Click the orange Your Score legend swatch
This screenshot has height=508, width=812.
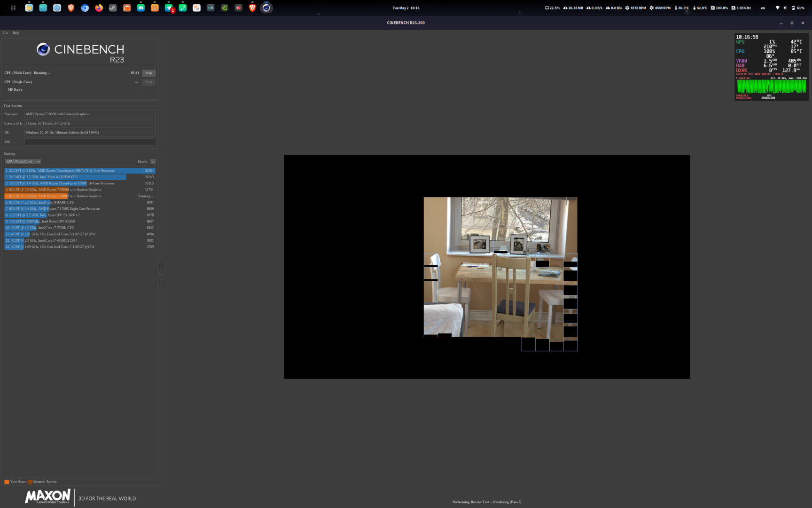click(7, 482)
